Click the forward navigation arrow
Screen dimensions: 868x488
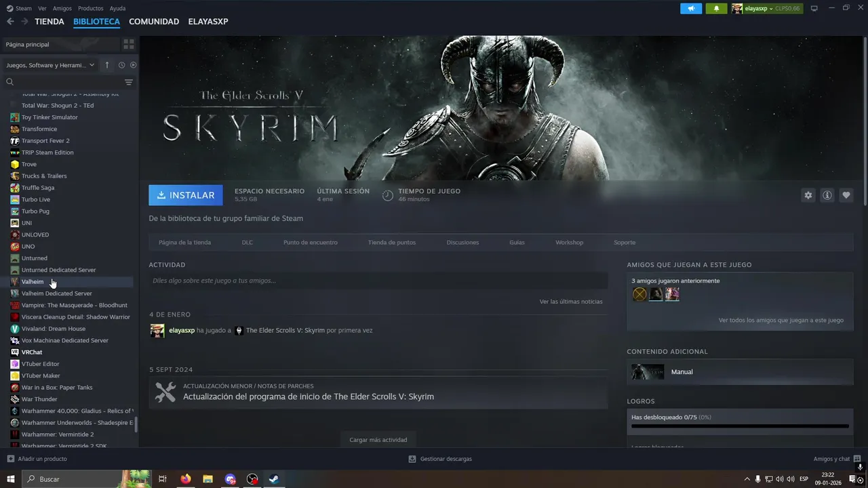pos(24,22)
